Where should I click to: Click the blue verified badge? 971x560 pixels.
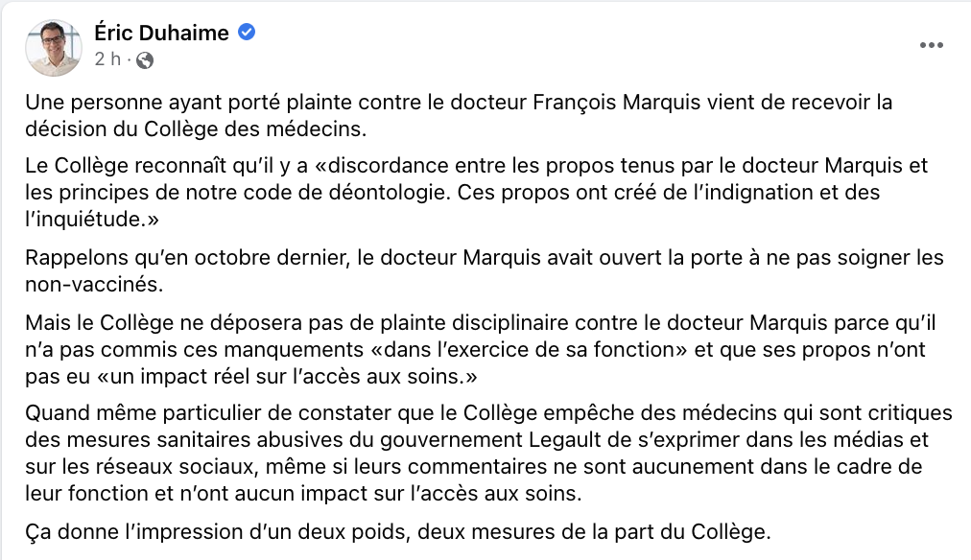(x=247, y=33)
